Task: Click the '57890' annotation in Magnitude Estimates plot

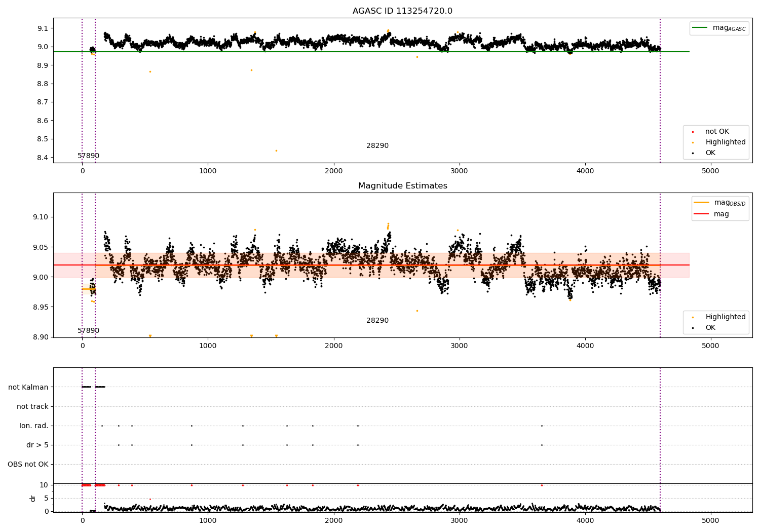Action: (88, 331)
